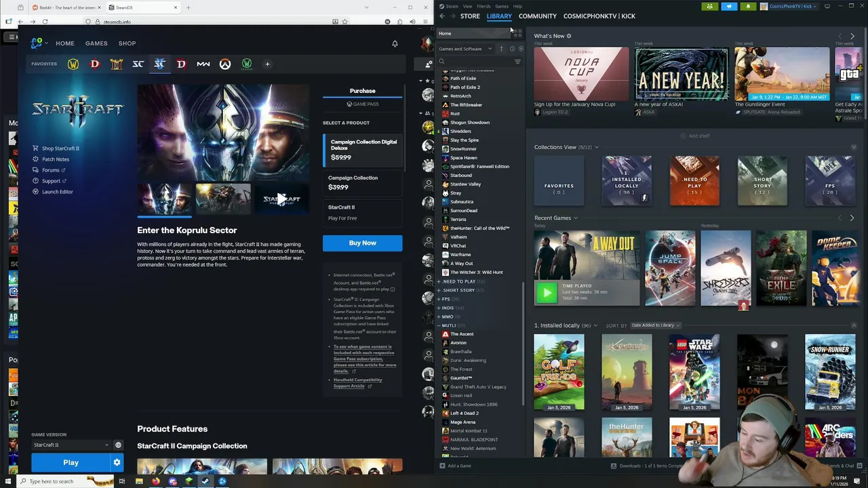Open Games and Software filter dropdown
Viewport: 868px width, 488px height.
pyautogui.click(x=465, y=49)
